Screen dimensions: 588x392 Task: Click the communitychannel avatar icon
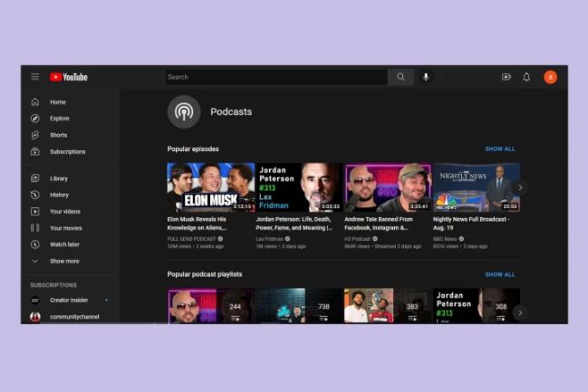tap(35, 317)
